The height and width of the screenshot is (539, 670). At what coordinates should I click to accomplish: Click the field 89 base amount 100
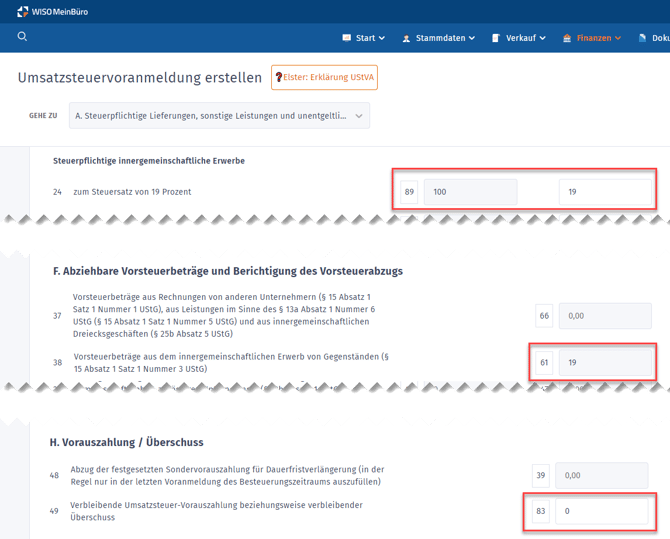[x=470, y=192]
